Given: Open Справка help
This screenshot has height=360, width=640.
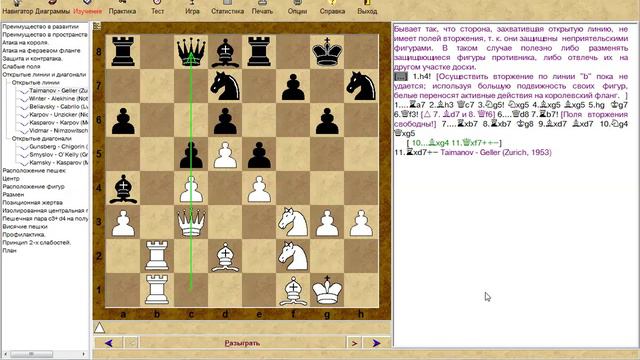Looking at the screenshot, I should [x=332, y=8].
